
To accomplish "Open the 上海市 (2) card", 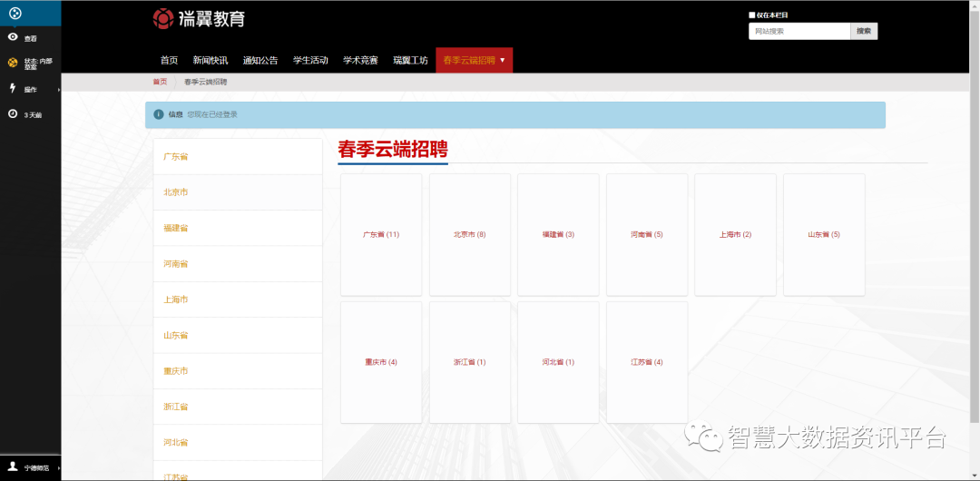I will coord(736,234).
